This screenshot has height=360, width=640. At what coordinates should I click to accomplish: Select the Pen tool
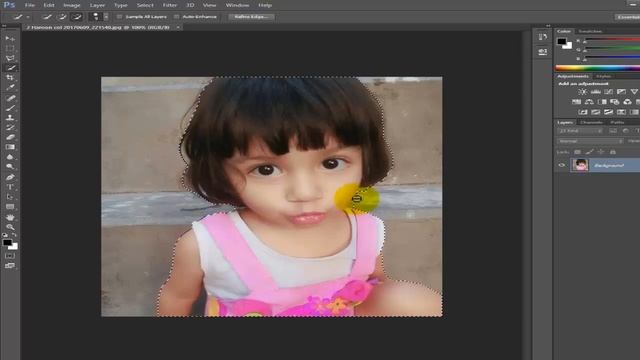click(x=10, y=177)
